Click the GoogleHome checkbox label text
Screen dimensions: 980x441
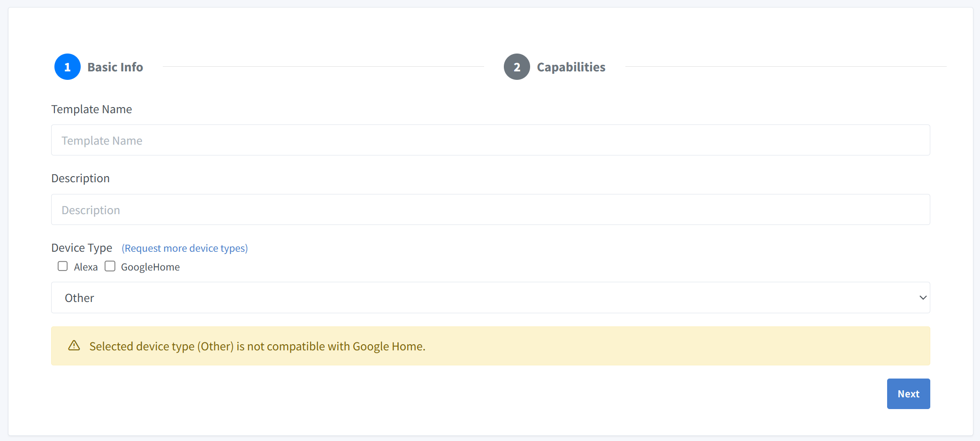point(150,267)
